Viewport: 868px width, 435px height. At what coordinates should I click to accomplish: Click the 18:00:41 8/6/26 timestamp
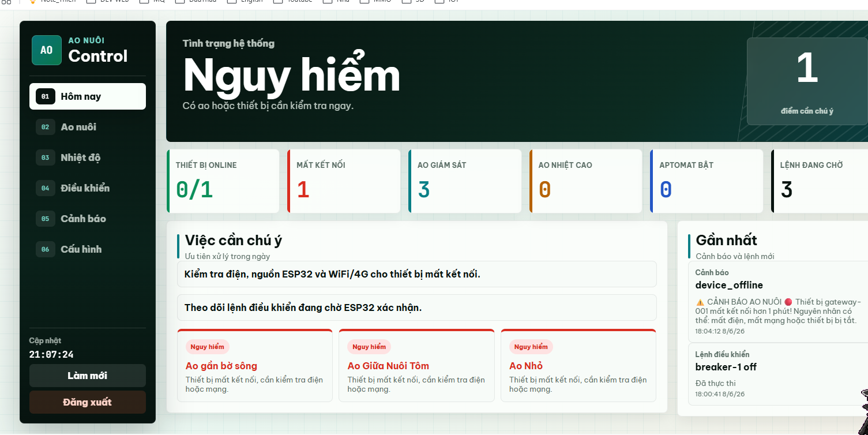point(720,394)
